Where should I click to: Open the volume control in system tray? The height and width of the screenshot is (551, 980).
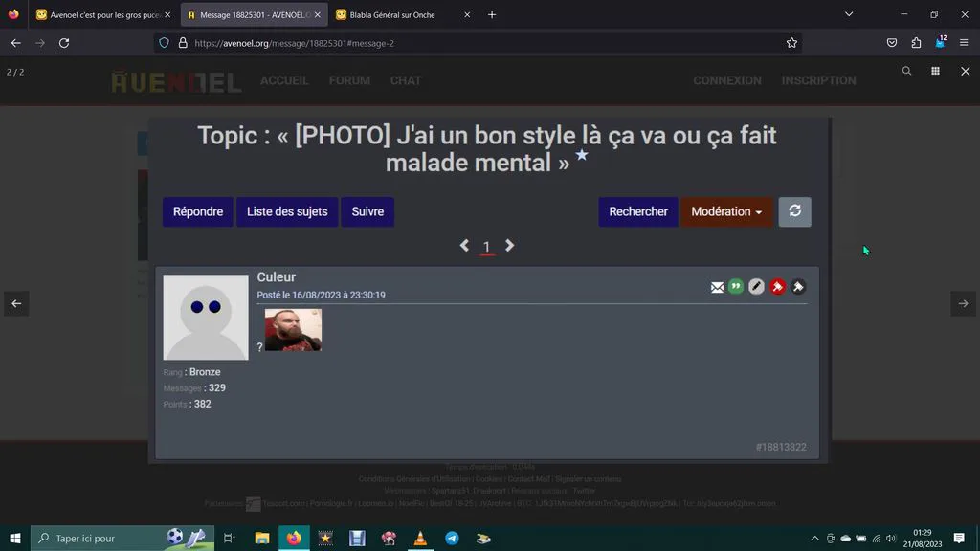pyautogui.click(x=891, y=539)
